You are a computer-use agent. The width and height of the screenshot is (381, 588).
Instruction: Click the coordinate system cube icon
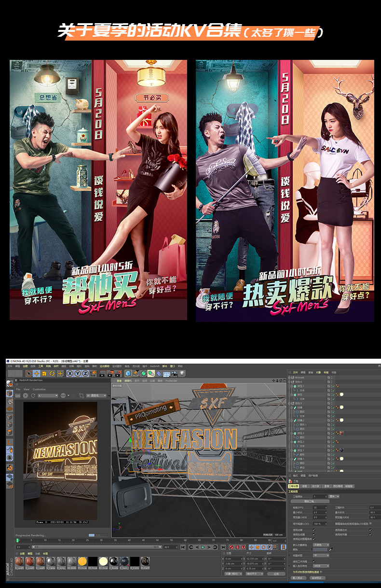coord(93,373)
